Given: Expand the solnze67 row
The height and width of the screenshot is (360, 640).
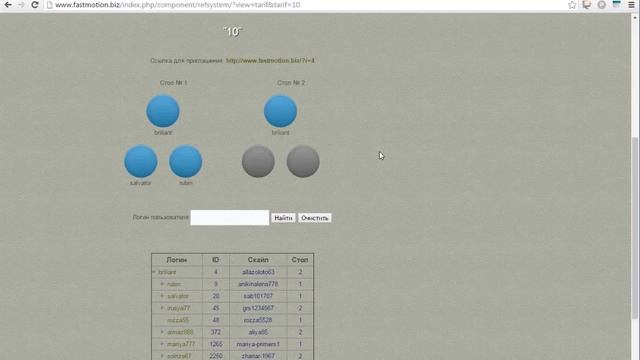Looking at the screenshot, I should (162, 356).
